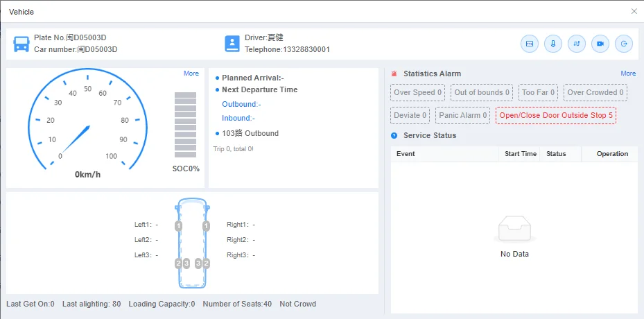The width and height of the screenshot is (644, 319).
Task: Open live video camera icon
Action: [x=600, y=44]
